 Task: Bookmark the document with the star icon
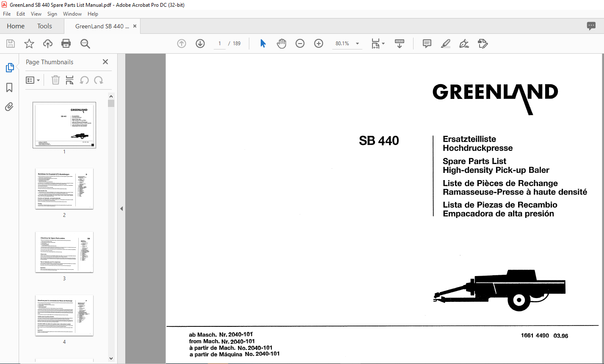tap(29, 44)
